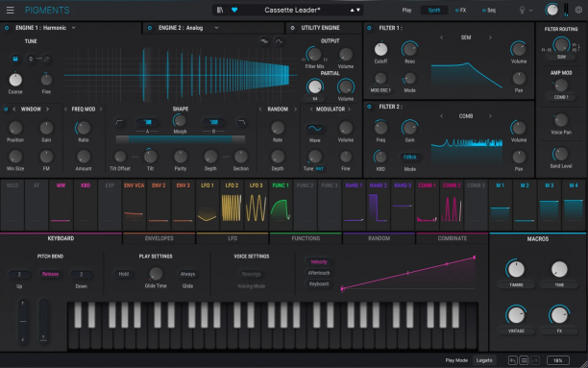Open the LFO tab
This screenshot has height=368, width=588.
coord(233,238)
